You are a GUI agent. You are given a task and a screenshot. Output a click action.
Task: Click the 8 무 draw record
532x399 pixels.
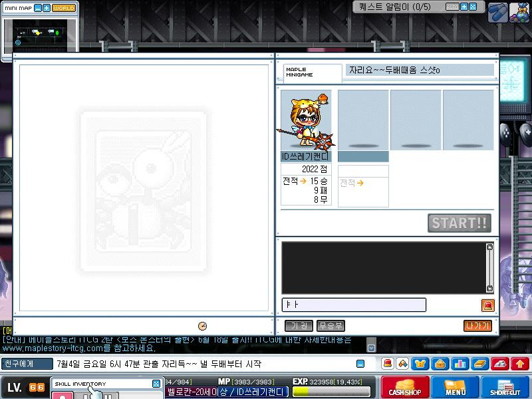(321, 199)
